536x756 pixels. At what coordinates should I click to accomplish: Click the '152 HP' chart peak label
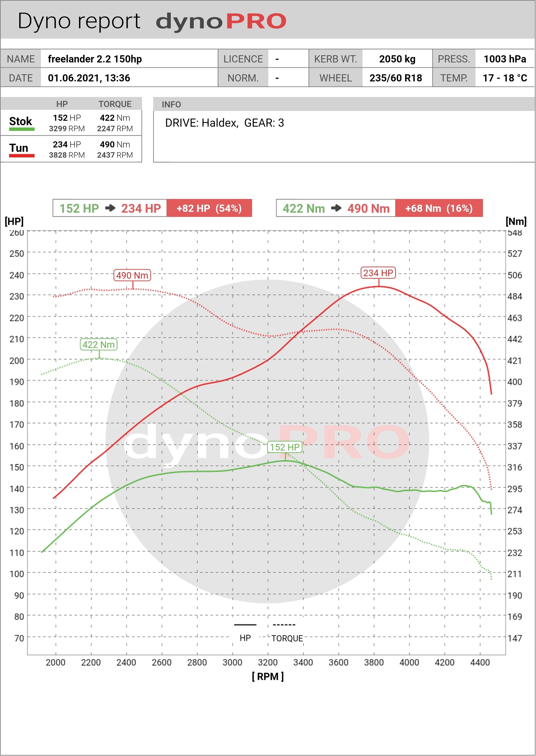285,447
